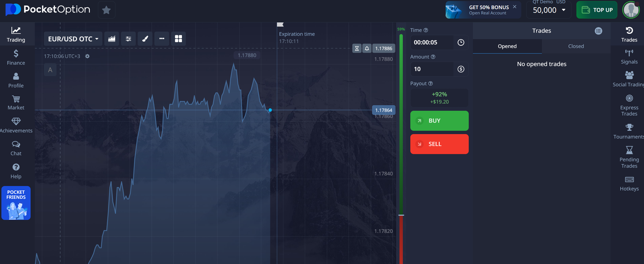The width and height of the screenshot is (644, 264).
Task: Show Payout help tooltip icon
Action: pyautogui.click(x=430, y=84)
